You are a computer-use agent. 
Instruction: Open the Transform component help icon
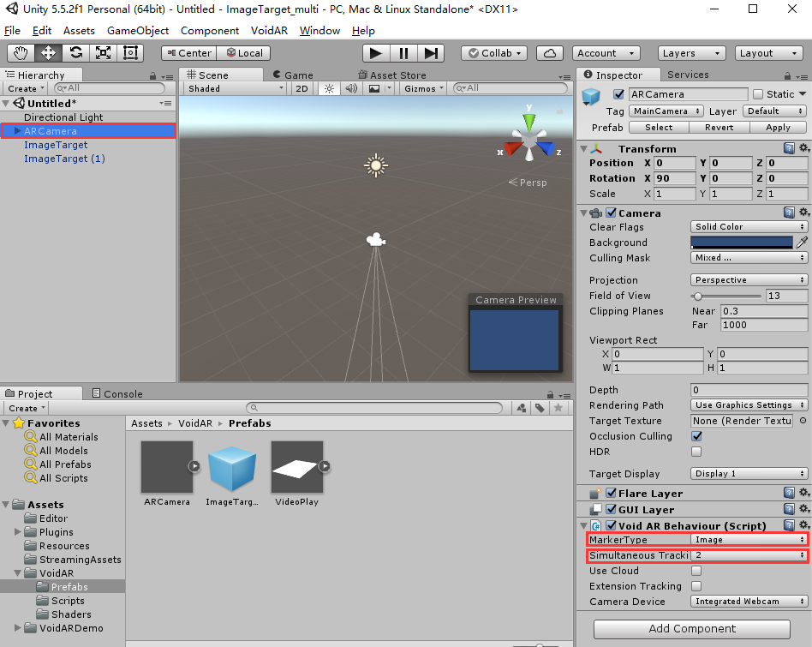click(x=789, y=148)
